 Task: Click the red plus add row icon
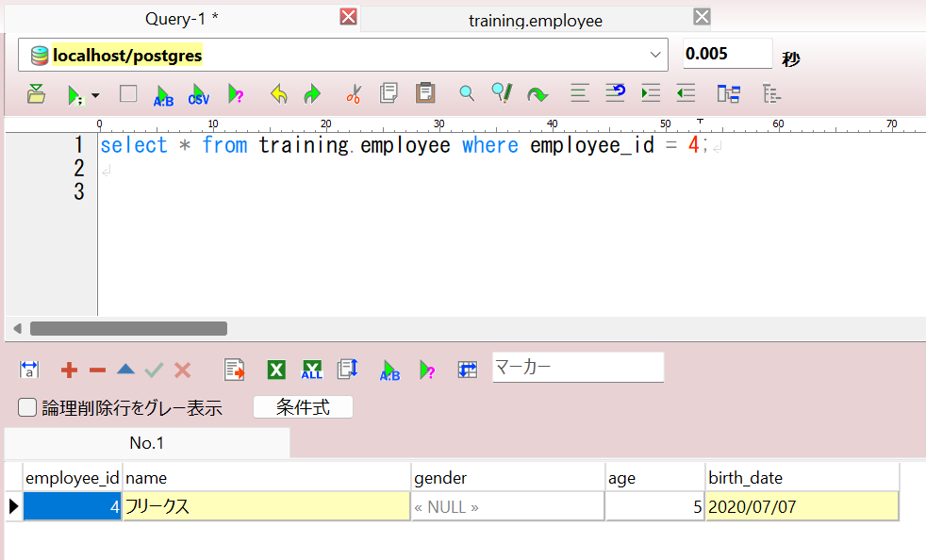pos(69,371)
